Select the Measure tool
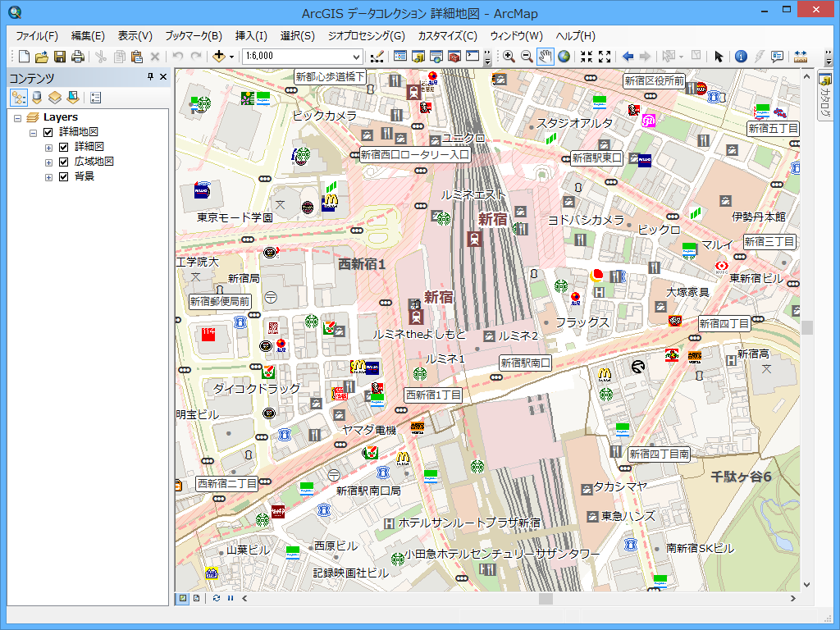 (801, 57)
